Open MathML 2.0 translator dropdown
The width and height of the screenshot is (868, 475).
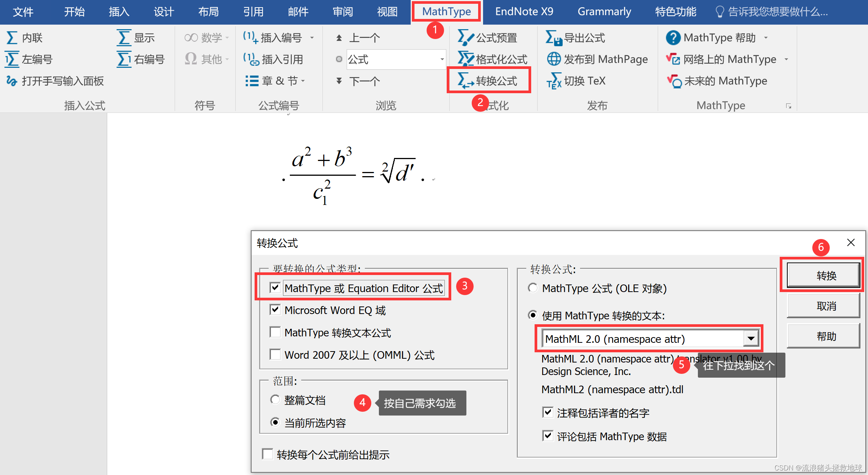(x=751, y=339)
